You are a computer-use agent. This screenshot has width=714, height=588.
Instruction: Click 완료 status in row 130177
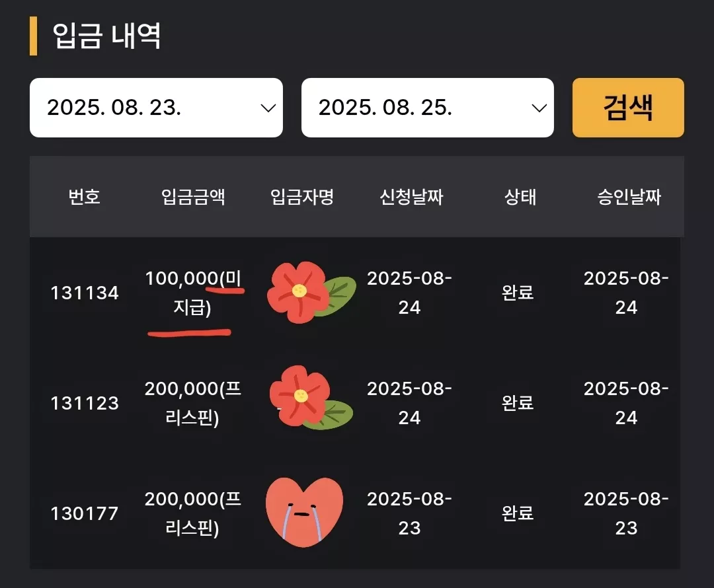(x=518, y=513)
